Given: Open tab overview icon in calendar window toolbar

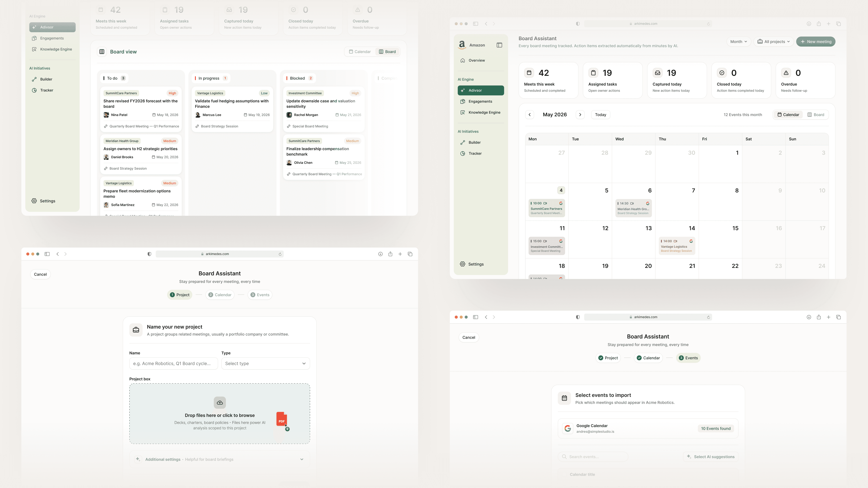Looking at the screenshot, I should (x=838, y=24).
